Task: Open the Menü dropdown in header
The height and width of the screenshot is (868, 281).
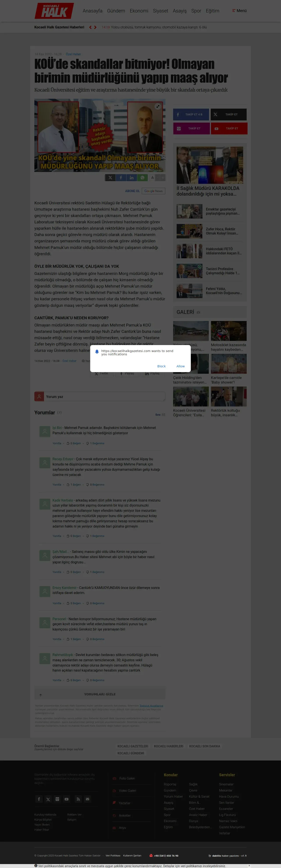Action: pos(239,11)
